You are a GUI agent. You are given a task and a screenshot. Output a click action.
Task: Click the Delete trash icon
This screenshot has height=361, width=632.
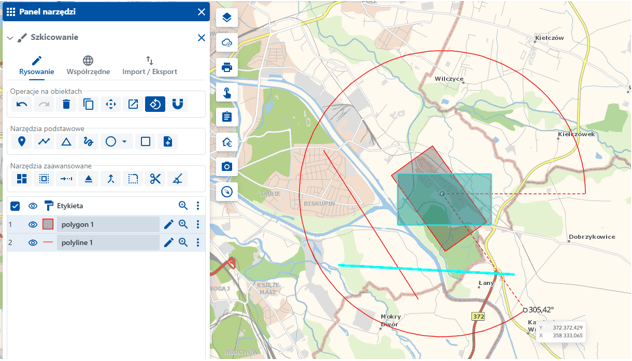click(66, 104)
